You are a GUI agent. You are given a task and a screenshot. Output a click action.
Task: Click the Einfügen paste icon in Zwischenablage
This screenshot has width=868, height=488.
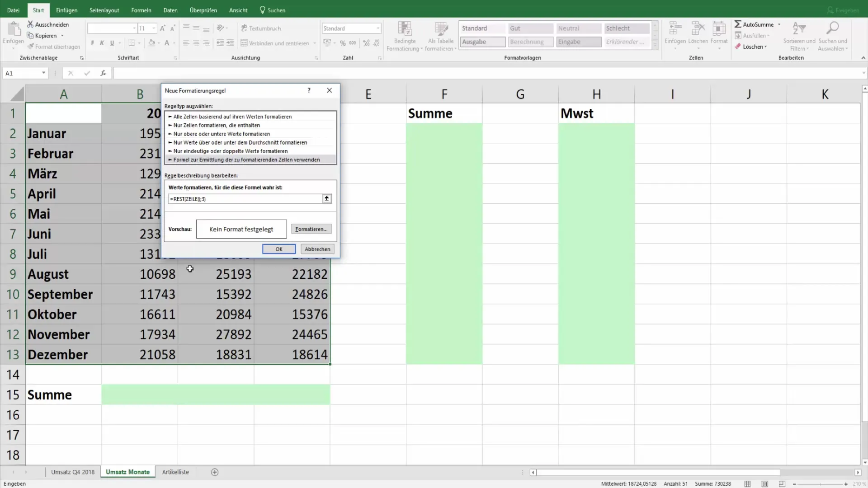pyautogui.click(x=14, y=29)
